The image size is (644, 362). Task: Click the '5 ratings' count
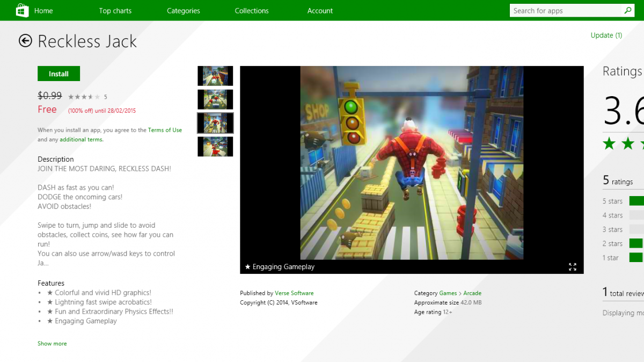pyautogui.click(x=618, y=181)
